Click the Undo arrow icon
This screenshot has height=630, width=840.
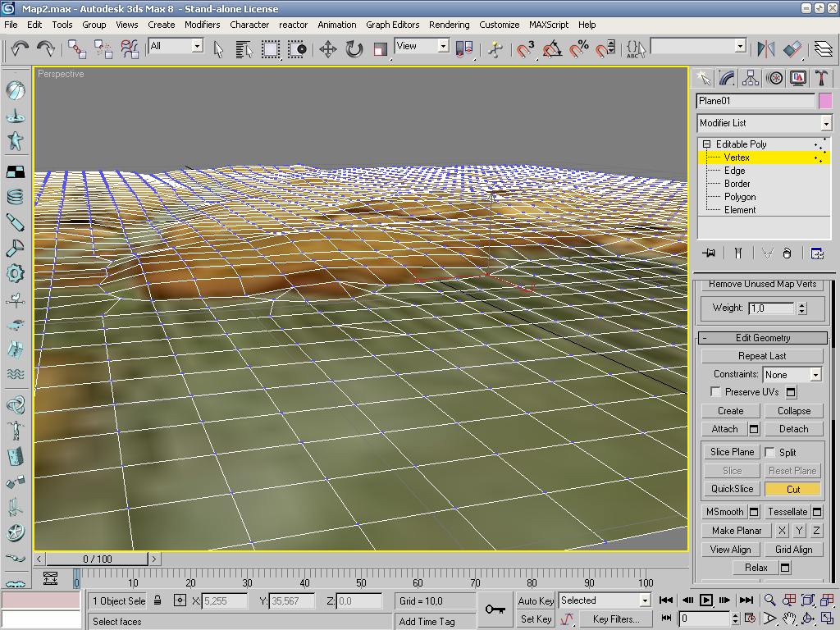point(20,48)
